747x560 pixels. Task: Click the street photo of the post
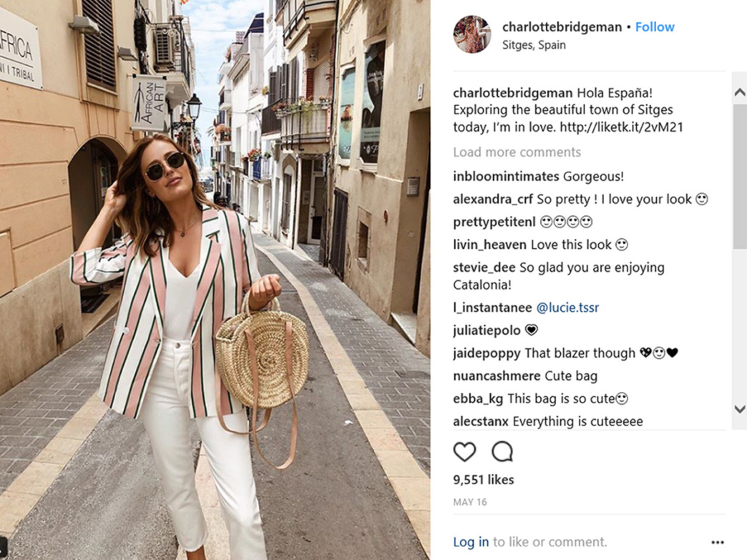point(215,280)
